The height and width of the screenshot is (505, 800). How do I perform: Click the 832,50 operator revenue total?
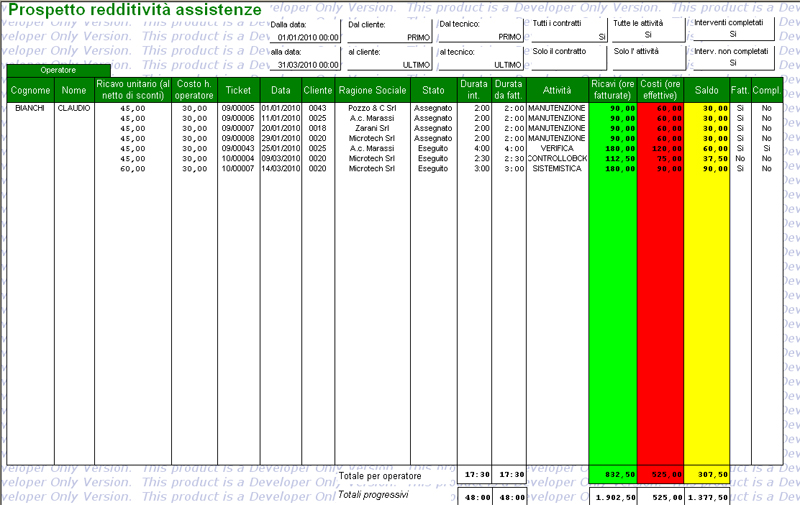[x=620, y=475]
